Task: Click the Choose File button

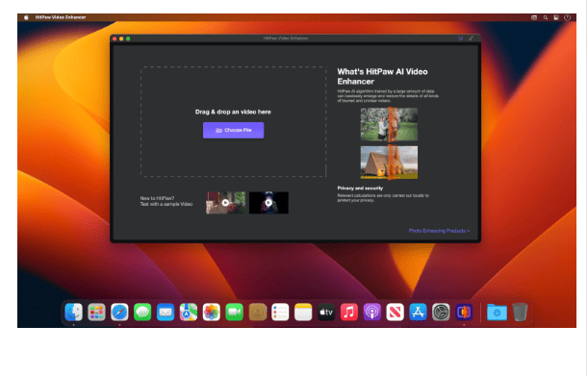Action: (233, 130)
